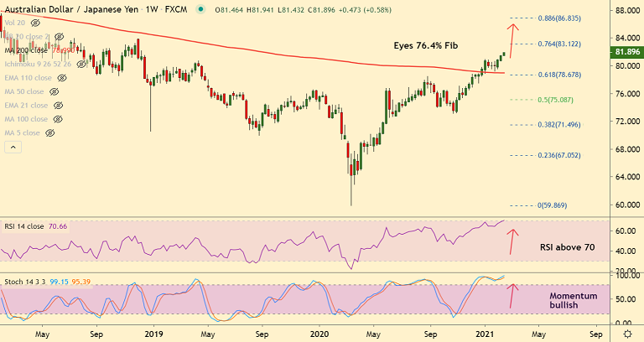Screen dimensions: 644x342
Task: Click the 'Momentum bullish' text annotation
Action: point(574,301)
